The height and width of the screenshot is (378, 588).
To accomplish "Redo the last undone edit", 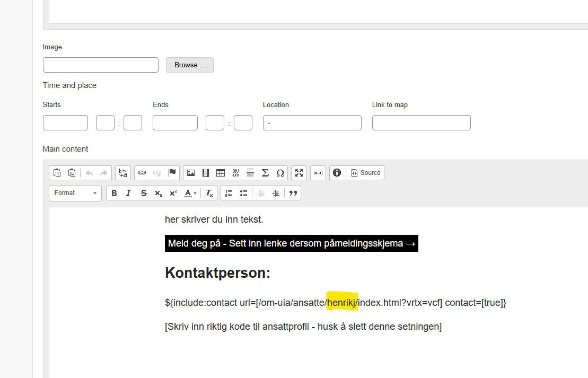I will point(103,173).
